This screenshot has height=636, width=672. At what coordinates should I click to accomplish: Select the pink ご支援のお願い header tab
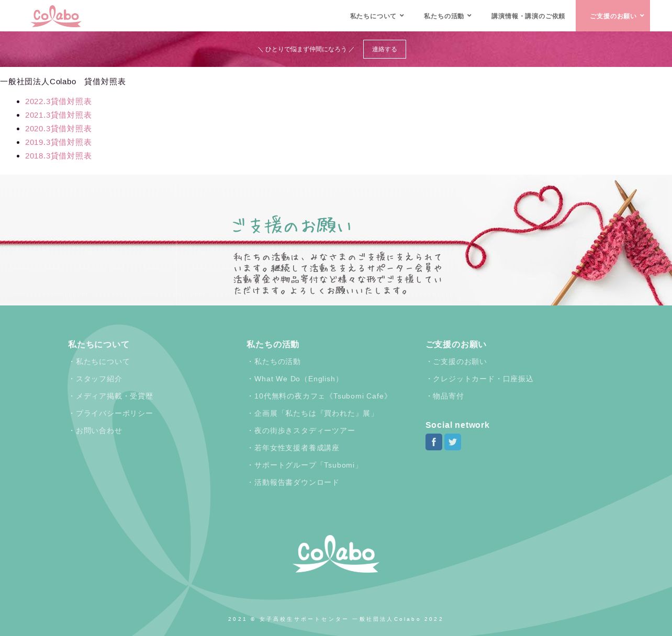click(x=613, y=16)
